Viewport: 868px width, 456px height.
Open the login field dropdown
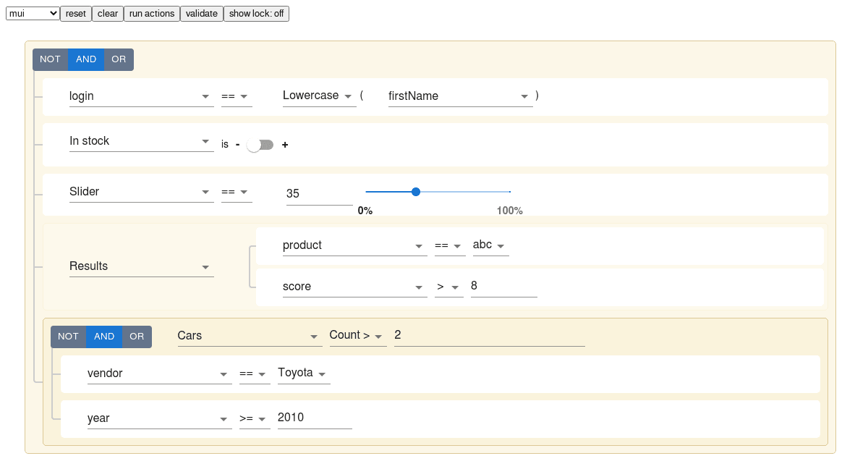pos(141,96)
